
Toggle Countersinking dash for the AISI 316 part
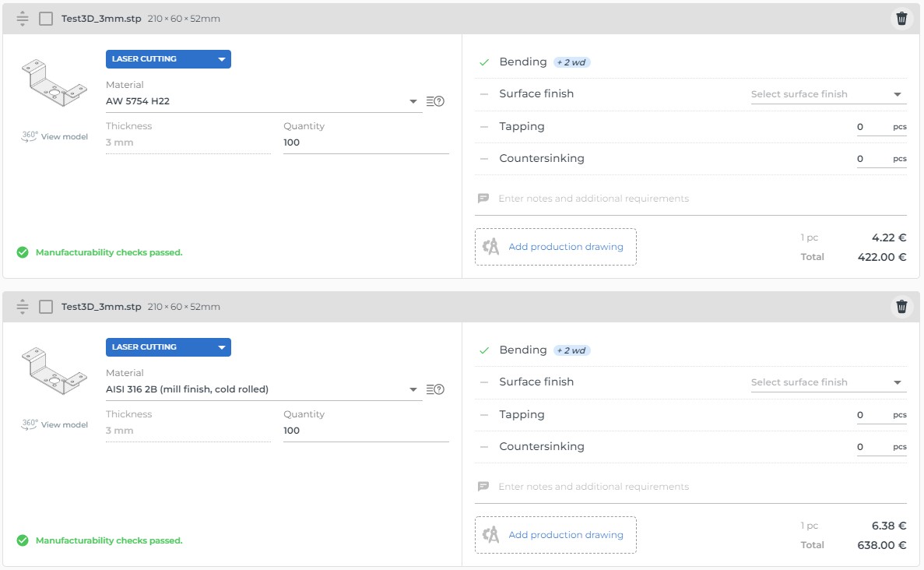click(x=484, y=447)
